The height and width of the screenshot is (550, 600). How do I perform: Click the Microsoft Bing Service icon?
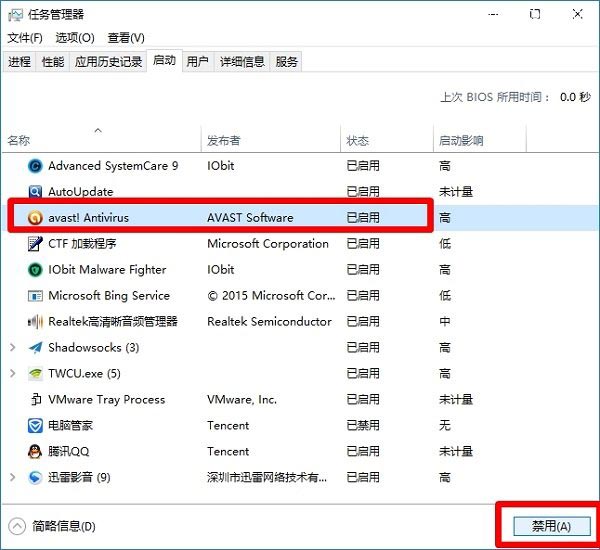(x=35, y=296)
